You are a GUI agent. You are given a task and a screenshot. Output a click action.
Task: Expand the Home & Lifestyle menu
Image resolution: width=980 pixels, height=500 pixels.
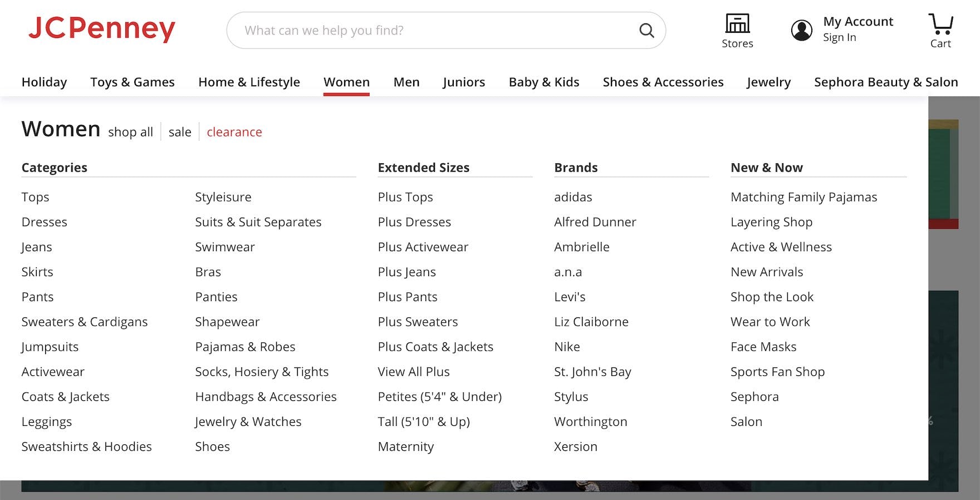tap(249, 82)
